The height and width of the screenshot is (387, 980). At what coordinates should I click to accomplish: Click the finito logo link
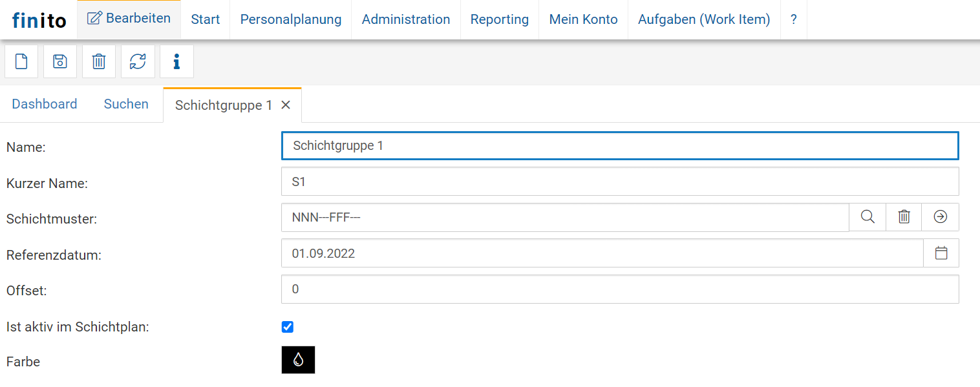pyautogui.click(x=39, y=21)
